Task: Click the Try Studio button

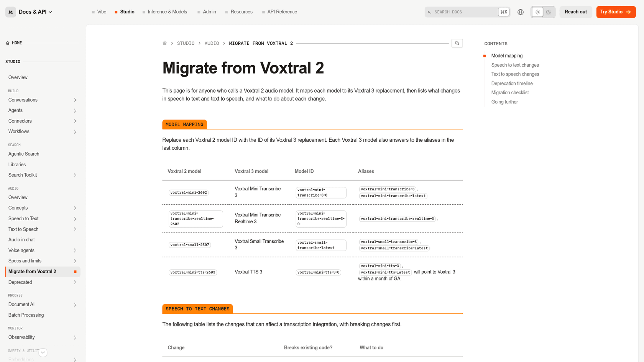Action: (616, 12)
